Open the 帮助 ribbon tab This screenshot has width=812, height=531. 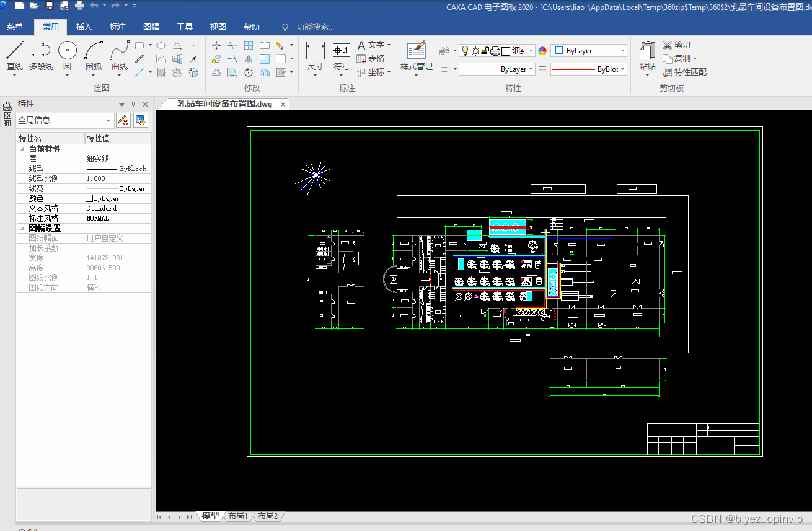[252, 27]
